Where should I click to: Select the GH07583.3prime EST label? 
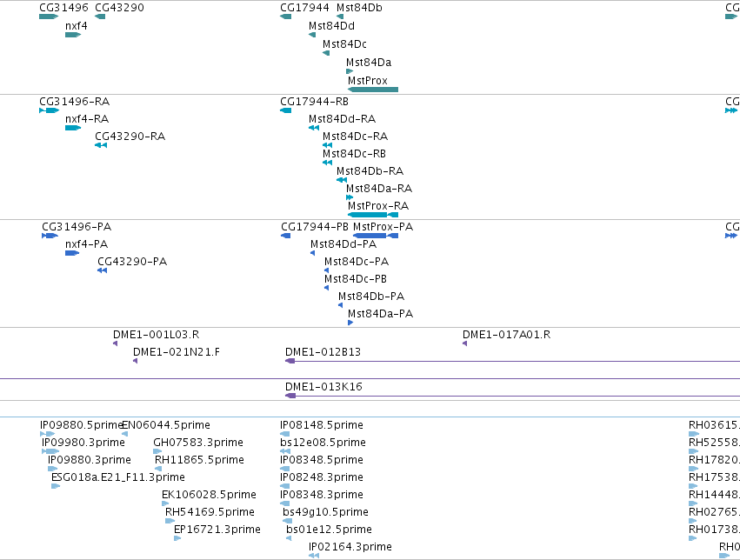[x=198, y=443]
